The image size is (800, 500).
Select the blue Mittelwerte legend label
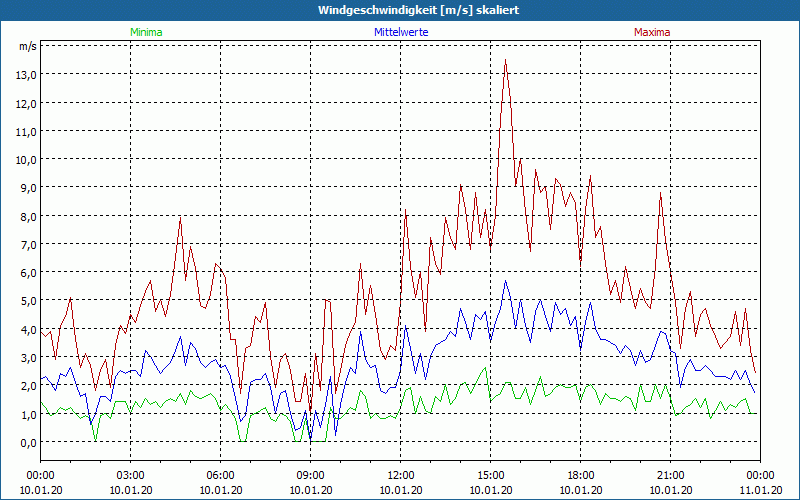tap(400, 32)
